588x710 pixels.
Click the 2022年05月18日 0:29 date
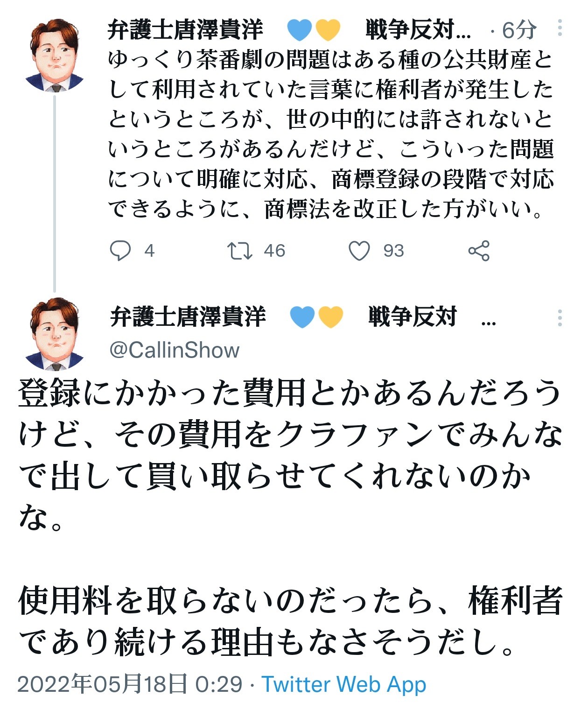coord(130,684)
